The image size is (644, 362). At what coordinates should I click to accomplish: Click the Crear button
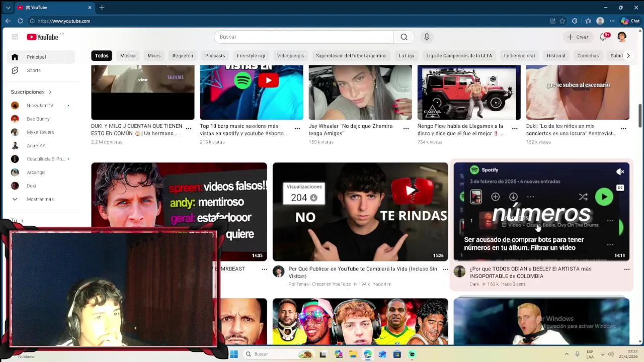click(x=577, y=37)
